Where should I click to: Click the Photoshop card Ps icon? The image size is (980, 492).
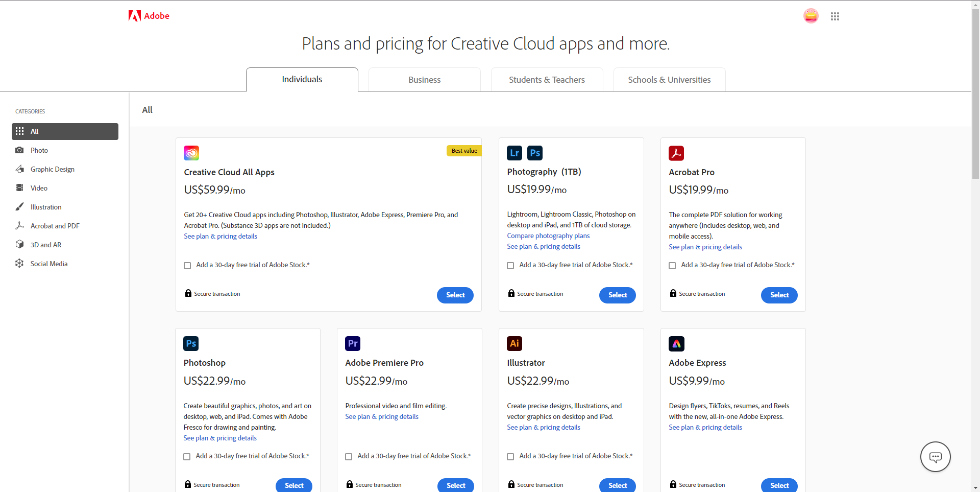(x=191, y=343)
